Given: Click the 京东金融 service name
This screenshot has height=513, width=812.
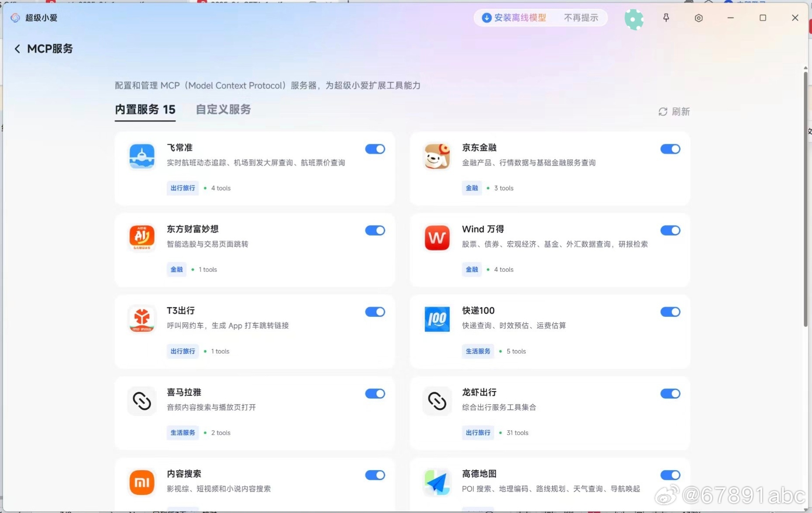Looking at the screenshot, I should click(x=479, y=148).
